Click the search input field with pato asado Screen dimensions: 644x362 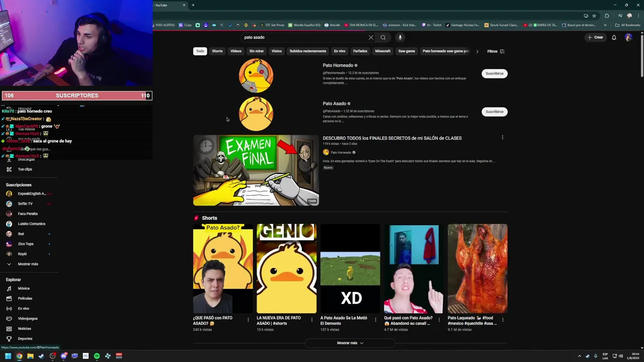click(x=304, y=37)
